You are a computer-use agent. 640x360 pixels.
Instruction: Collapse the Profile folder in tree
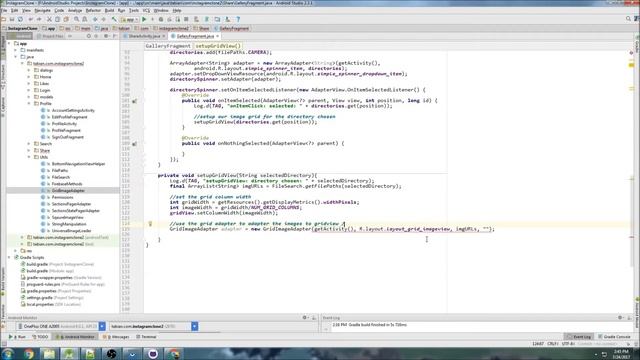(x=29, y=104)
